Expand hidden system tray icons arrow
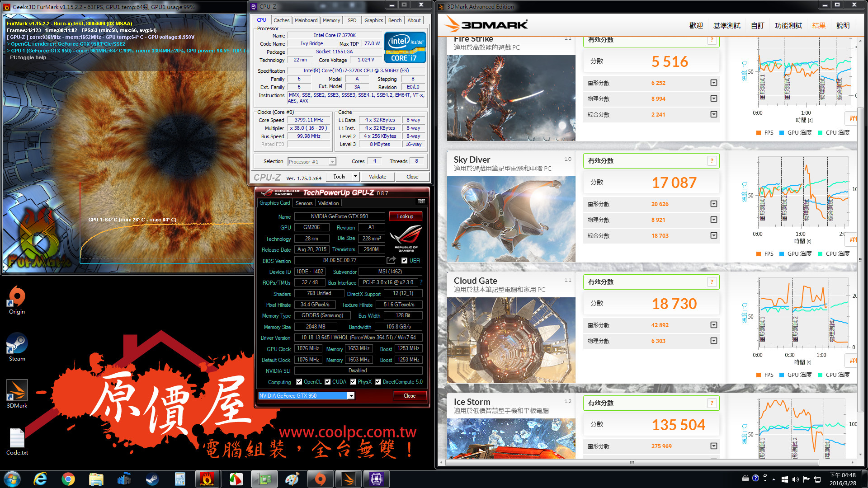This screenshot has height=488, width=868. click(x=774, y=479)
